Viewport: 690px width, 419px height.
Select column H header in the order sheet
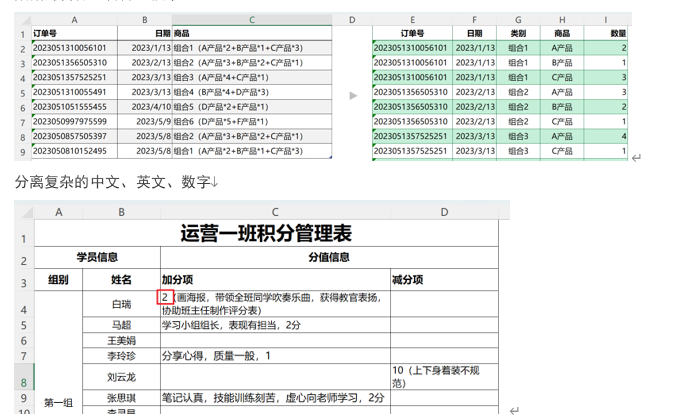point(562,20)
